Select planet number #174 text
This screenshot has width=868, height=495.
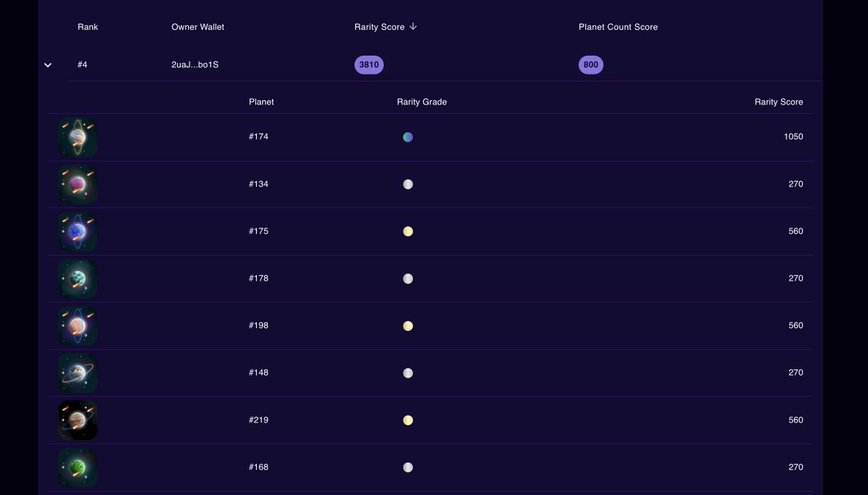click(x=258, y=137)
